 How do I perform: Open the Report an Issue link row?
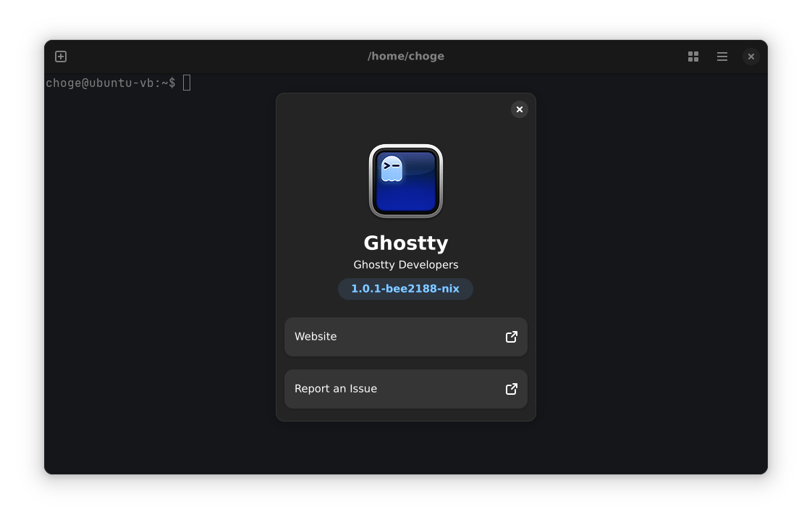point(405,389)
